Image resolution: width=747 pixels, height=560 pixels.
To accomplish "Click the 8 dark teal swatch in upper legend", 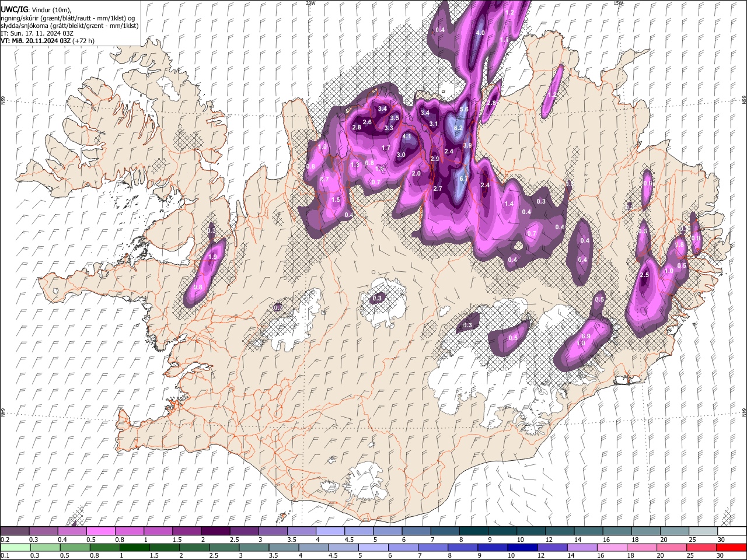I will click(x=473, y=531).
